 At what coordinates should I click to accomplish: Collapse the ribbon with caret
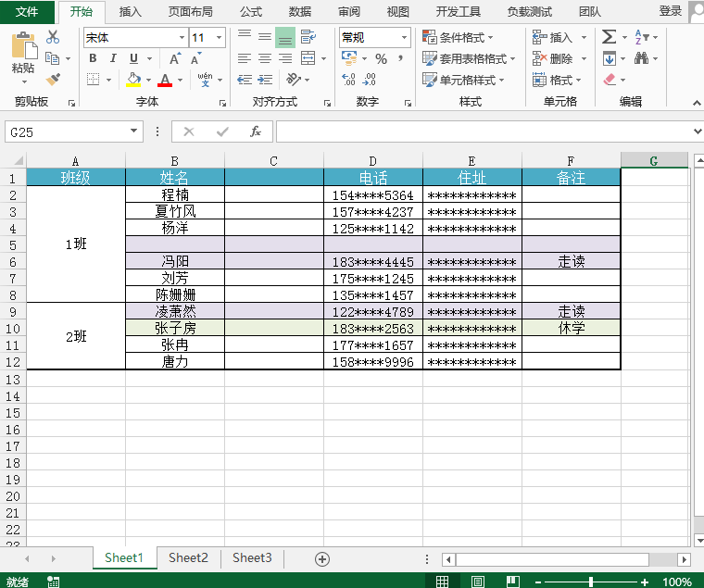pyautogui.click(x=697, y=103)
